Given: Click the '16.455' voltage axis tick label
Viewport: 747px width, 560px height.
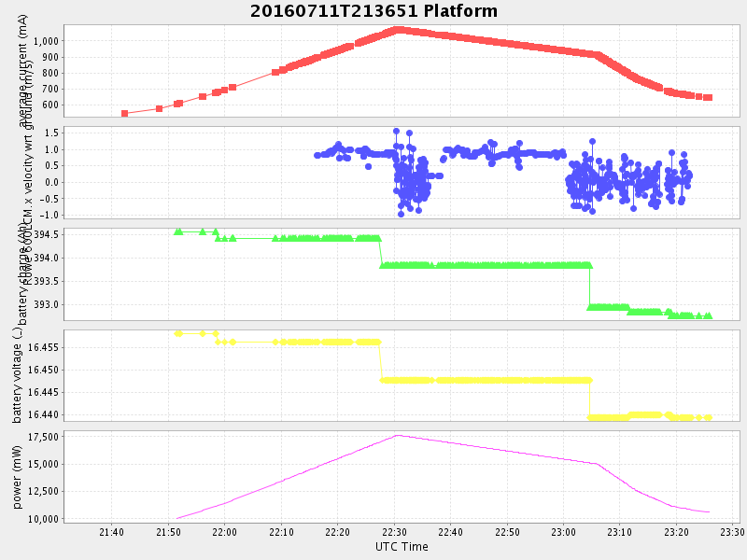Looking at the screenshot, I should click(x=39, y=347).
